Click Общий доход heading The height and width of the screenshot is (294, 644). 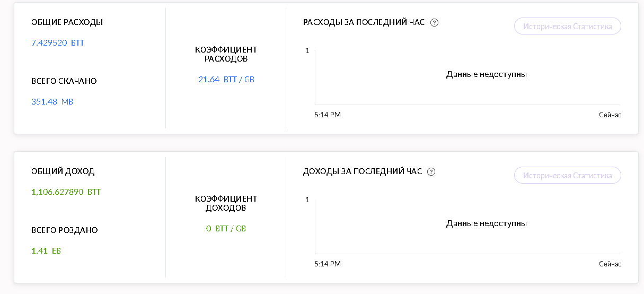click(63, 171)
